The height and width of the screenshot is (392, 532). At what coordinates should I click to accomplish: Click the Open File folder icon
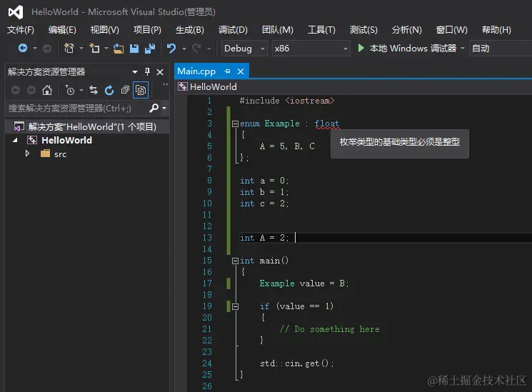[x=119, y=49]
